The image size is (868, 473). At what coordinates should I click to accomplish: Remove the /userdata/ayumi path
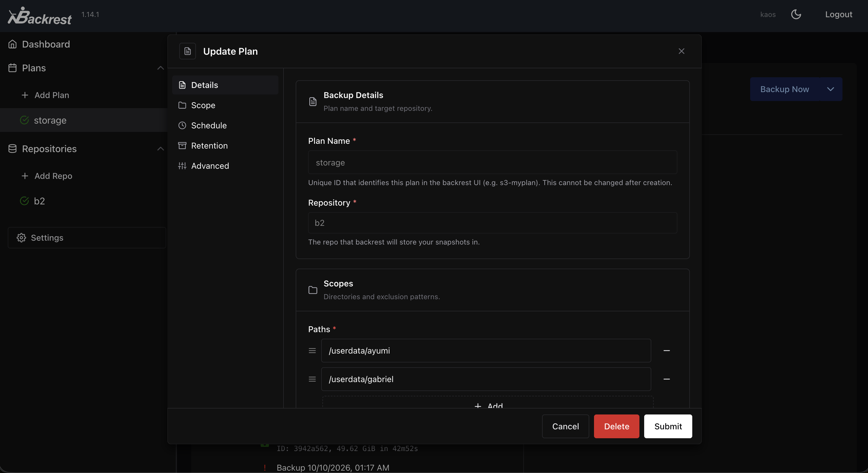click(x=666, y=351)
